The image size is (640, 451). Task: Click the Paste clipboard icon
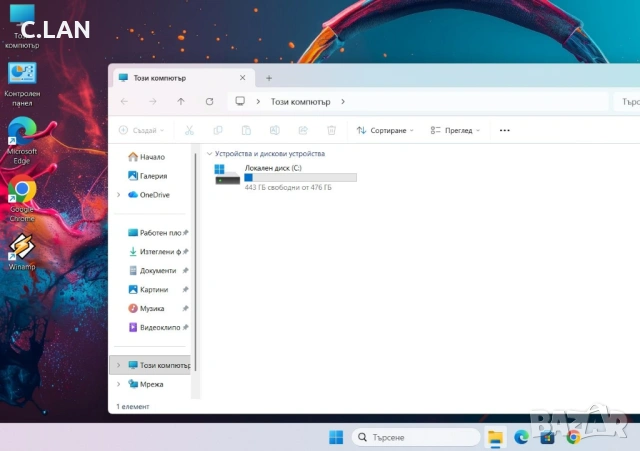(246, 130)
